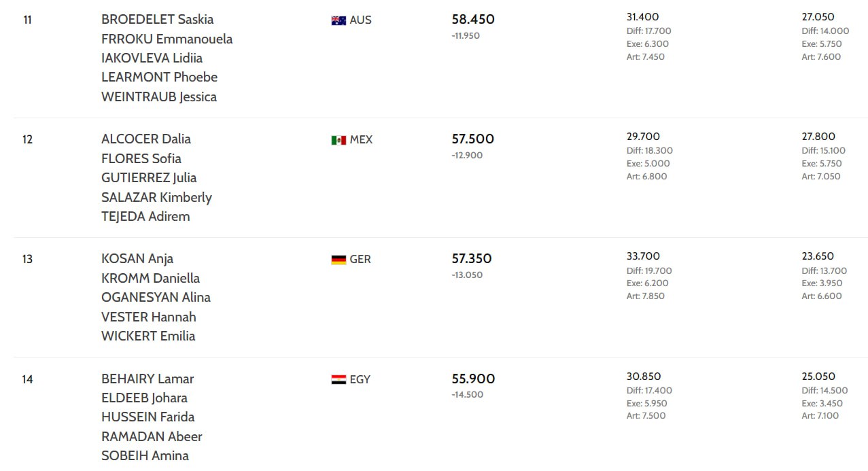868x471 pixels.
Task: Select Mexico's second routine score 27.800
Action: tap(818, 137)
